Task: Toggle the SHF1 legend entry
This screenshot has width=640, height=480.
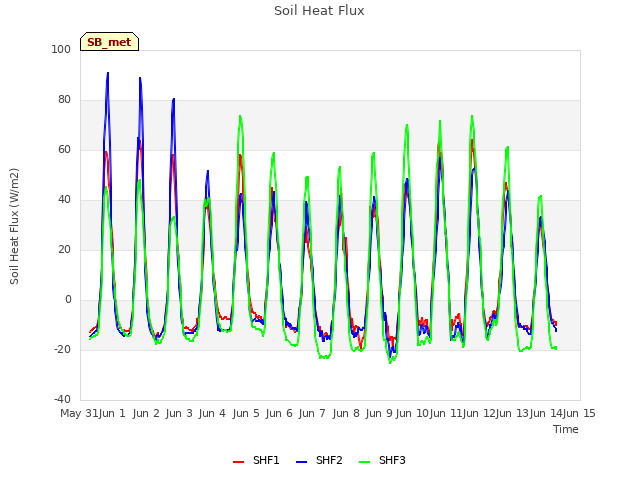Action: (x=256, y=460)
